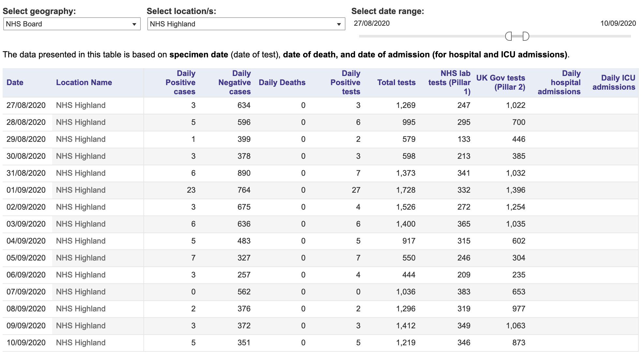Click the date range slider track
The height and width of the screenshot is (358, 644).
(x=495, y=36)
